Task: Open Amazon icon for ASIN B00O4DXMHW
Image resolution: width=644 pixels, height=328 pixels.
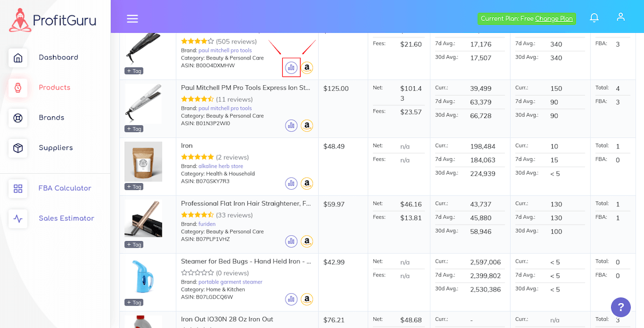Action: pos(307,68)
